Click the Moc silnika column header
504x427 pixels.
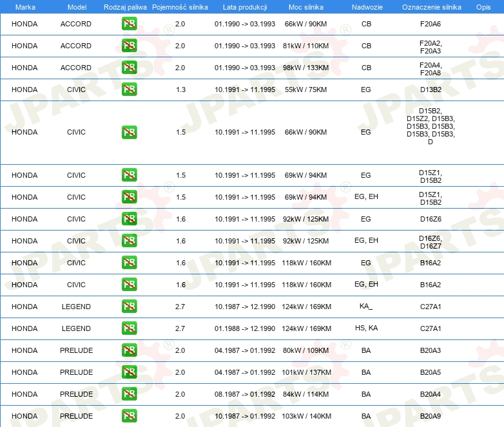pos(305,7)
